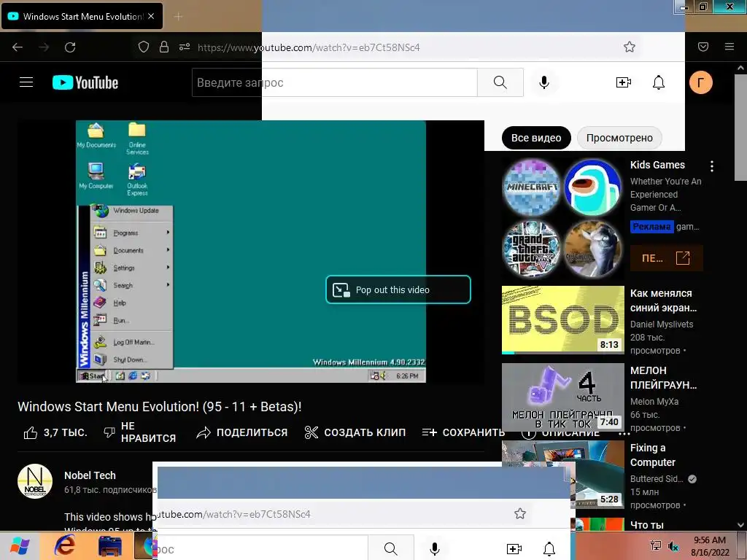Select the Просмотрено filter chip
Image resolution: width=747 pixels, height=560 pixels.
pyautogui.click(x=619, y=138)
